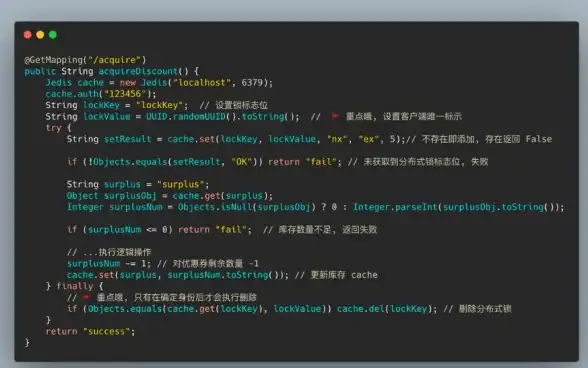The height and width of the screenshot is (368, 588).
Task: Click the word False in the comment
Action: [538, 139]
